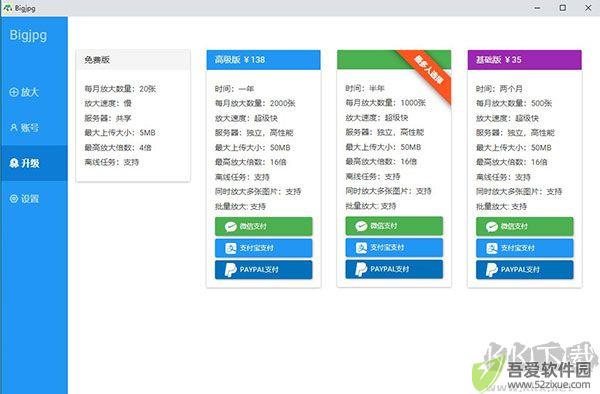Click 每月放大数量: 2000张 text
Image resolution: width=600 pixels, height=394 pixels.
click(x=255, y=103)
